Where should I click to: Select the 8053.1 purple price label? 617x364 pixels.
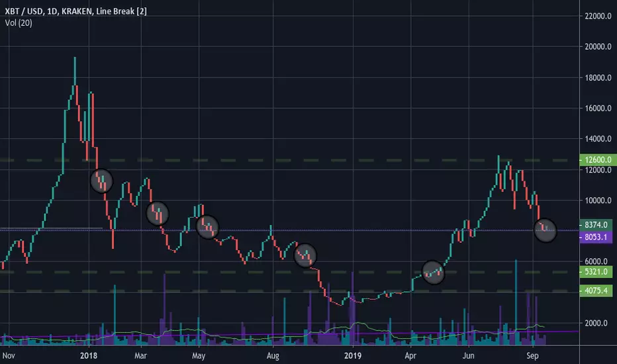pyautogui.click(x=596, y=237)
